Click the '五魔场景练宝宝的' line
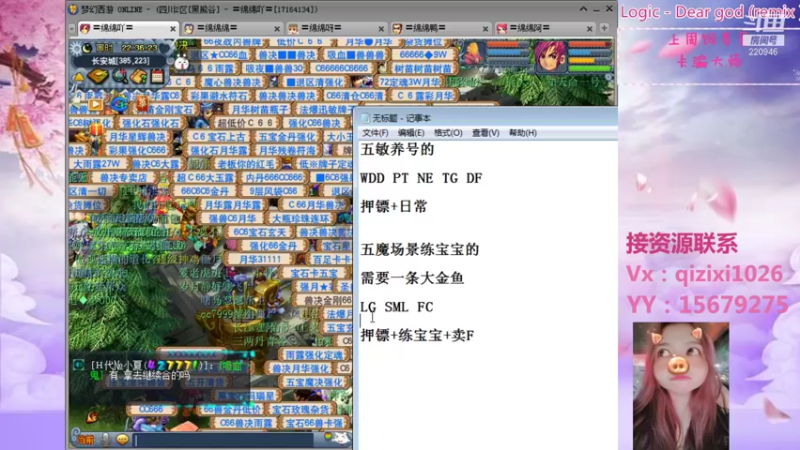This screenshot has width=800, height=450. [420, 249]
